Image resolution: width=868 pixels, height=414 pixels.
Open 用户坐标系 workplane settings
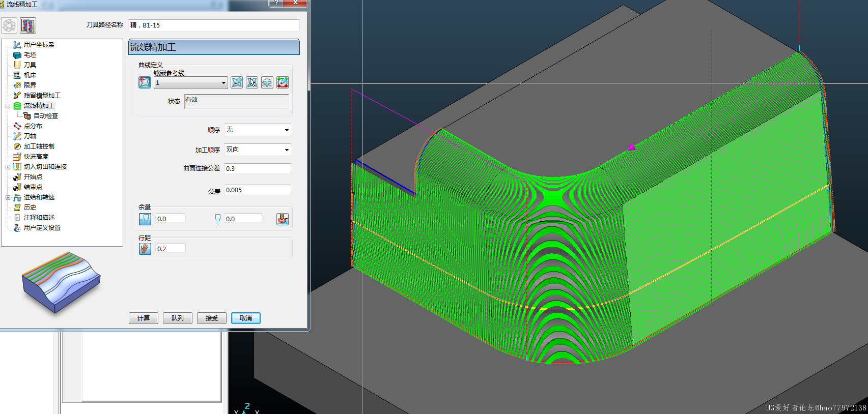click(x=39, y=45)
